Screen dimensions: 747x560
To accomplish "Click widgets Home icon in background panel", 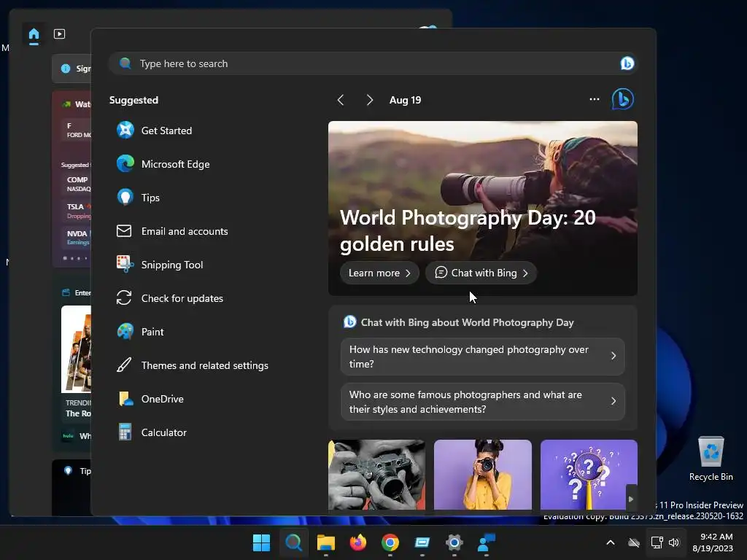I will (x=34, y=34).
